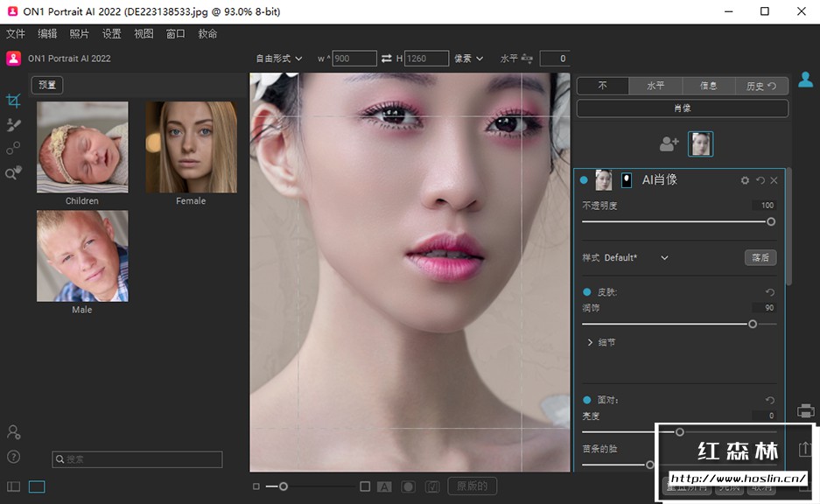This screenshot has height=504, width=820.
Task: Open the Style Default dropdown
Action: (663, 258)
